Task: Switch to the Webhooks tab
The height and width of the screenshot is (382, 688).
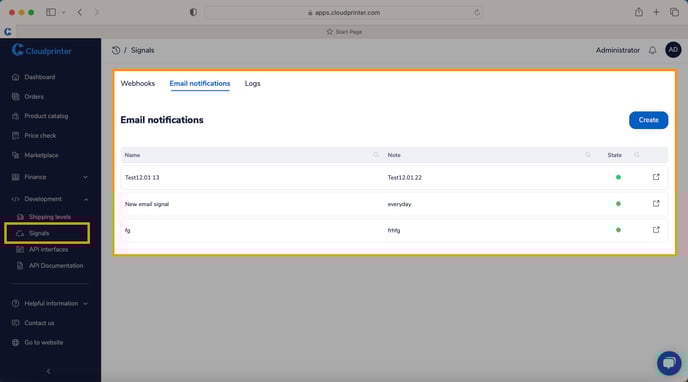Action: coord(138,83)
